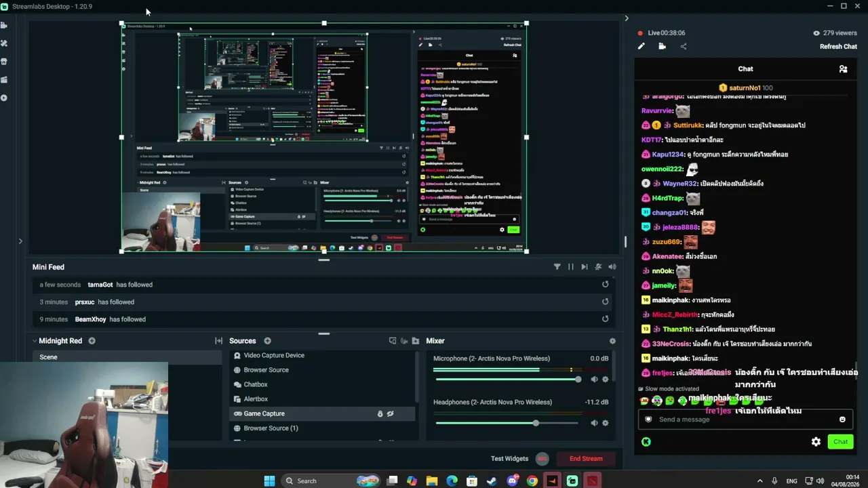Image resolution: width=868 pixels, height=488 pixels.
Task: Edit stream info pencil icon
Action: (x=641, y=46)
